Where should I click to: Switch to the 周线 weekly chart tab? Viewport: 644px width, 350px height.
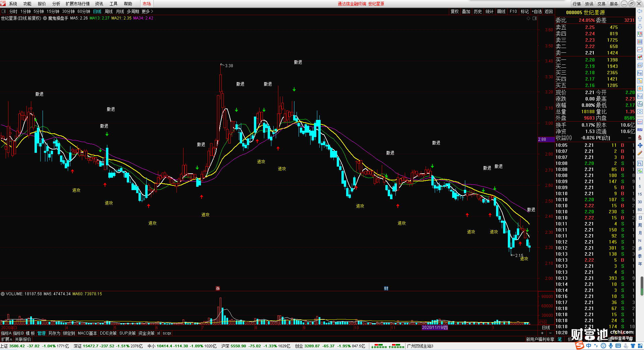click(x=109, y=11)
